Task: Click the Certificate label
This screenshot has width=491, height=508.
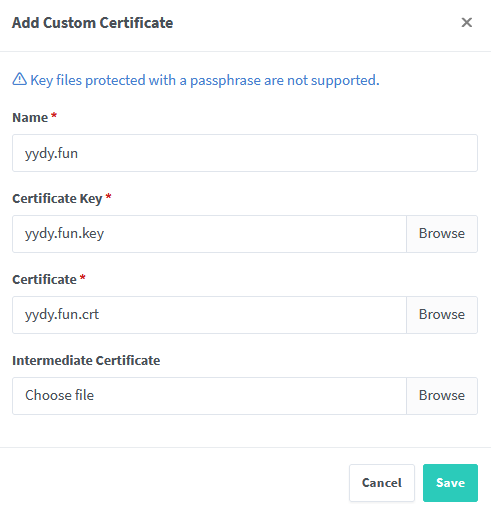Action: coord(44,280)
